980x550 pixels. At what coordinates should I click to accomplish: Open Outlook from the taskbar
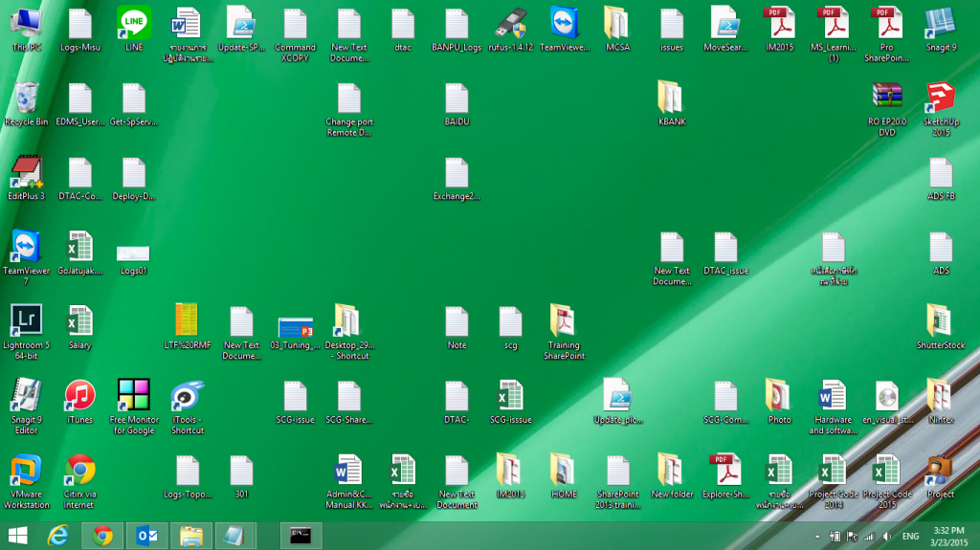[x=146, y=536]
